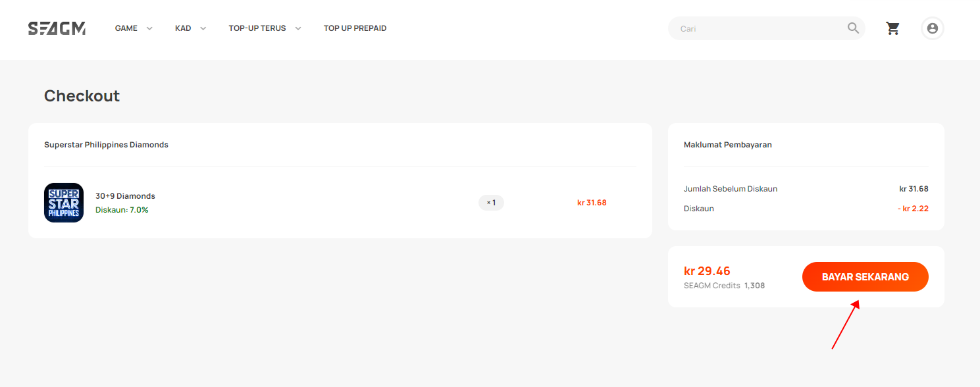Click the ×1 quantity badge
Screen dimensions: 980x387
491,203
